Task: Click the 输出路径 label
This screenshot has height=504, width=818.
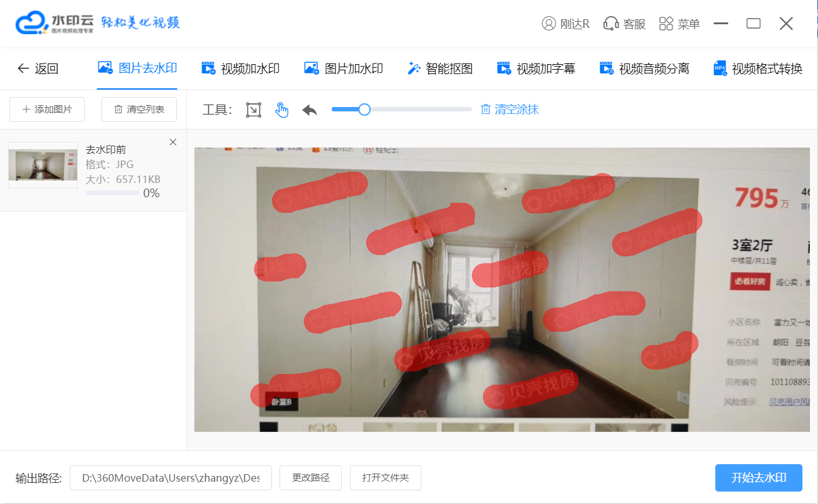Action: click(39, 478)
